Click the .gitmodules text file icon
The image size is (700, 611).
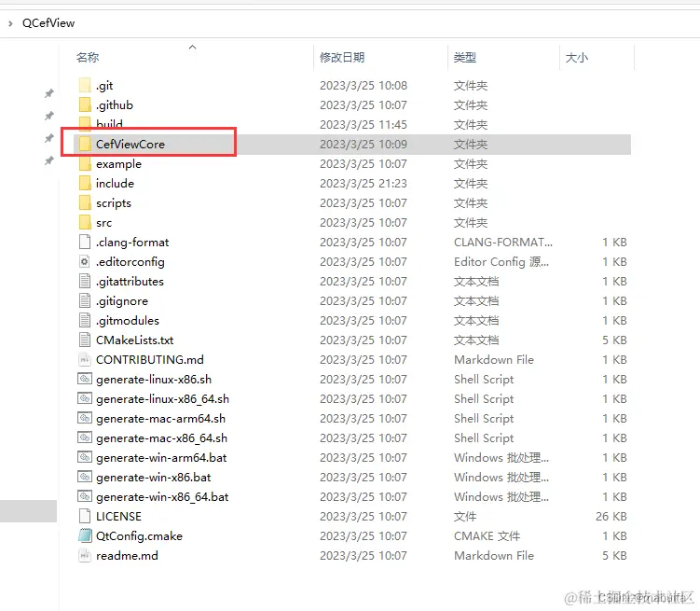tap(85, 320)
